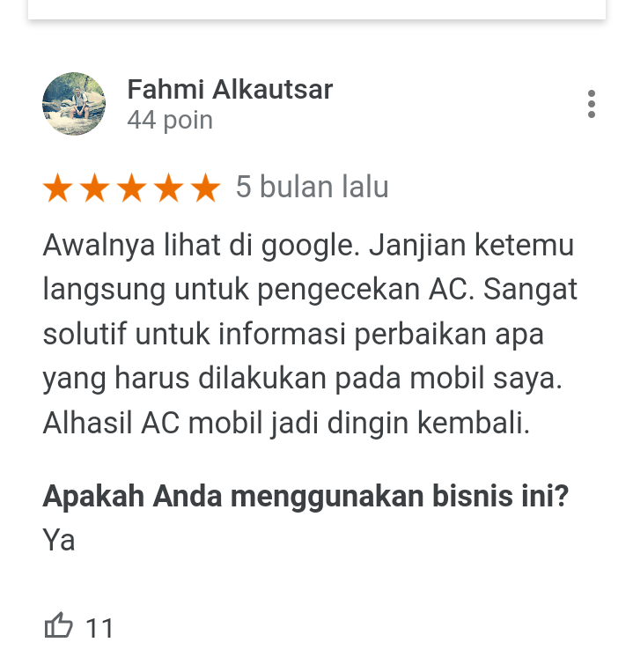Click the second orange rating star
This screenshot has height=672, width=633.
[x=95, y=188]
